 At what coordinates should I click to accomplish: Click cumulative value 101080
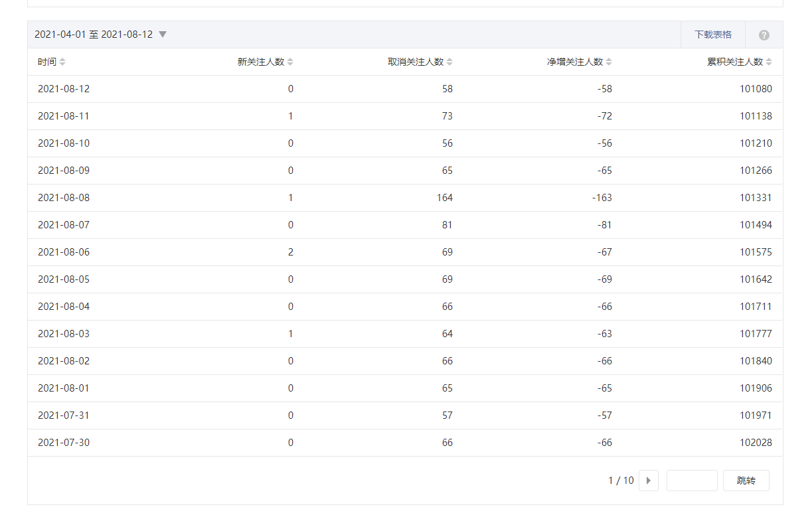[x=756, y=89]
